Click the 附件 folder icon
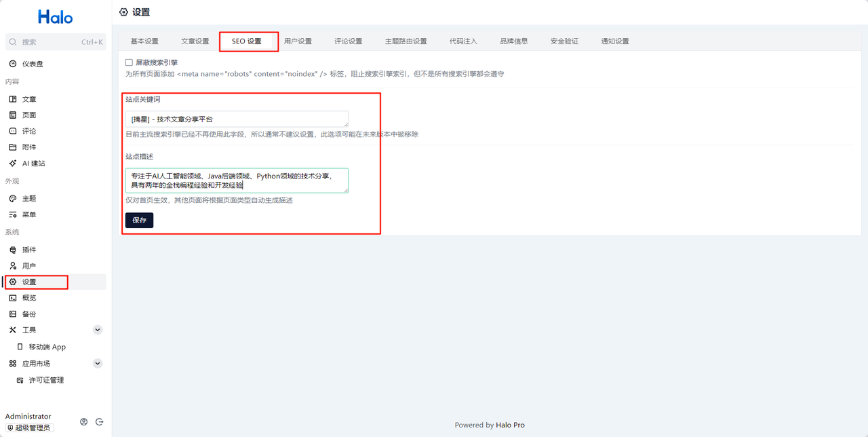This screenshot has width=868, height=437. [13, 147]
